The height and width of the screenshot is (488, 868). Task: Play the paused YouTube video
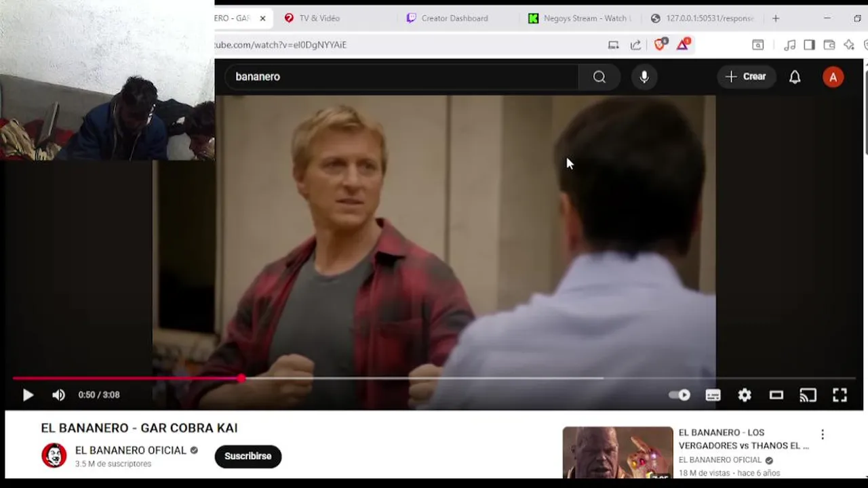click(28, 395)
